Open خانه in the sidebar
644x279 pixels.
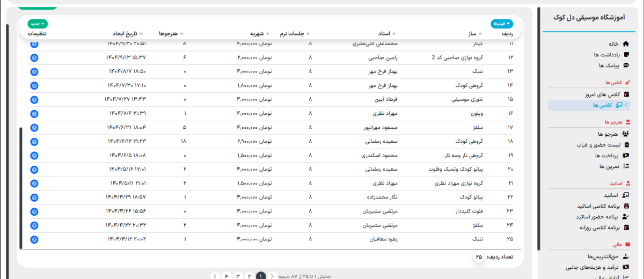tap(613, 44)
